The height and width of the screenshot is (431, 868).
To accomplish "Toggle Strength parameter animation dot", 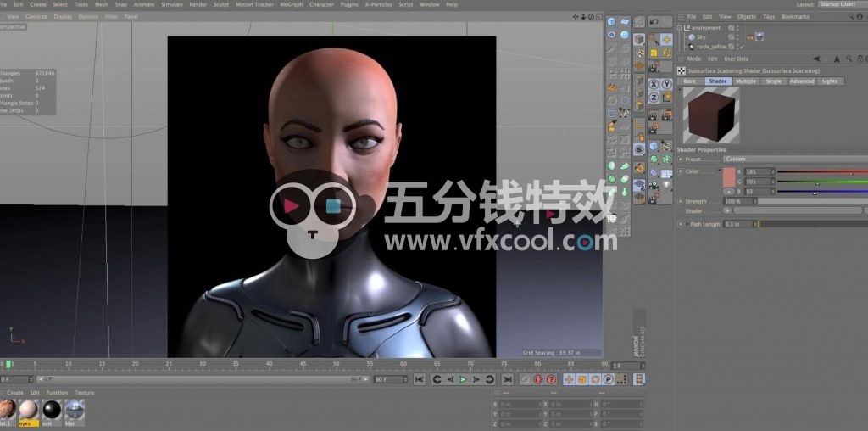I will click(x=680, y=201).
